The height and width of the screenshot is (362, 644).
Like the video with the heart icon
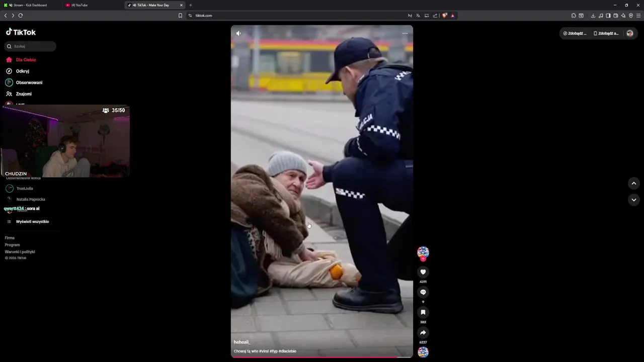423,272
